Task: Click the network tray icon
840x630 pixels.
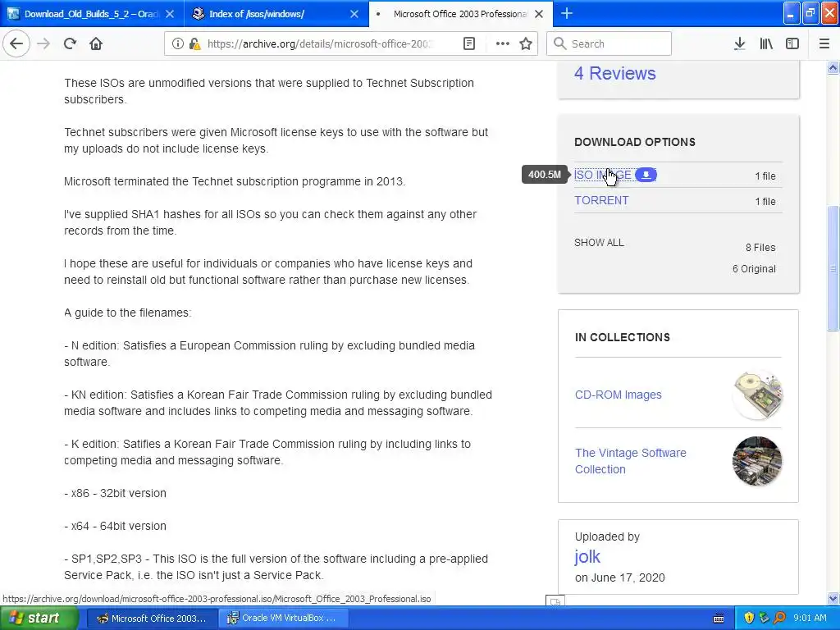Action: tap(764, 618)
